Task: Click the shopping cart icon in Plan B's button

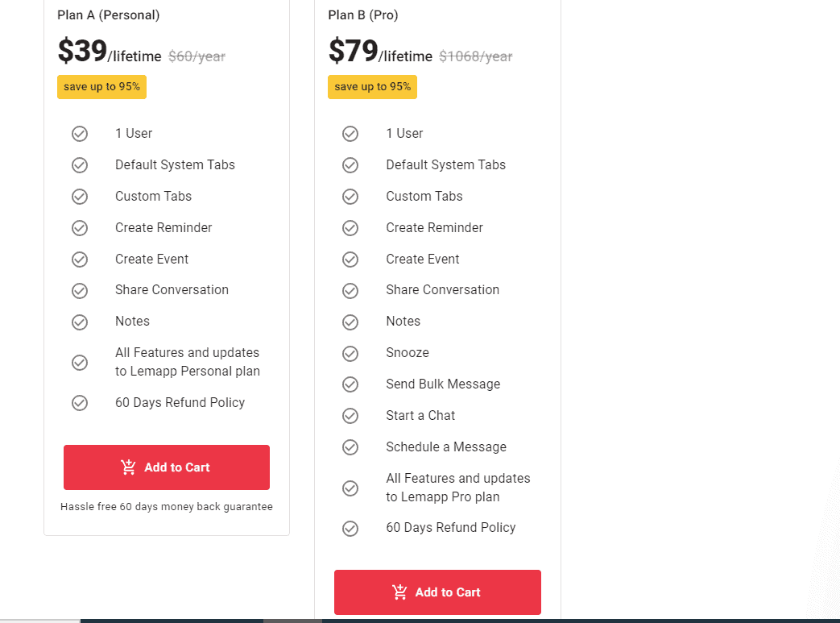Action: [x=399, y=592]
